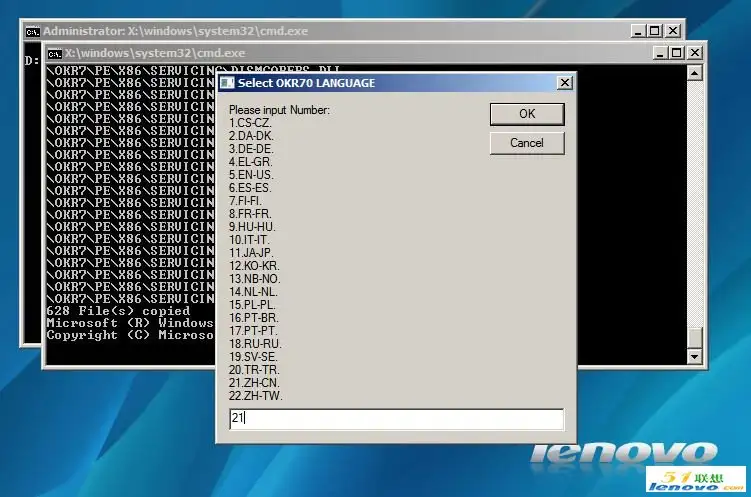Close the Select OKR70 LANGUAGE dialog

click(565, 83)
